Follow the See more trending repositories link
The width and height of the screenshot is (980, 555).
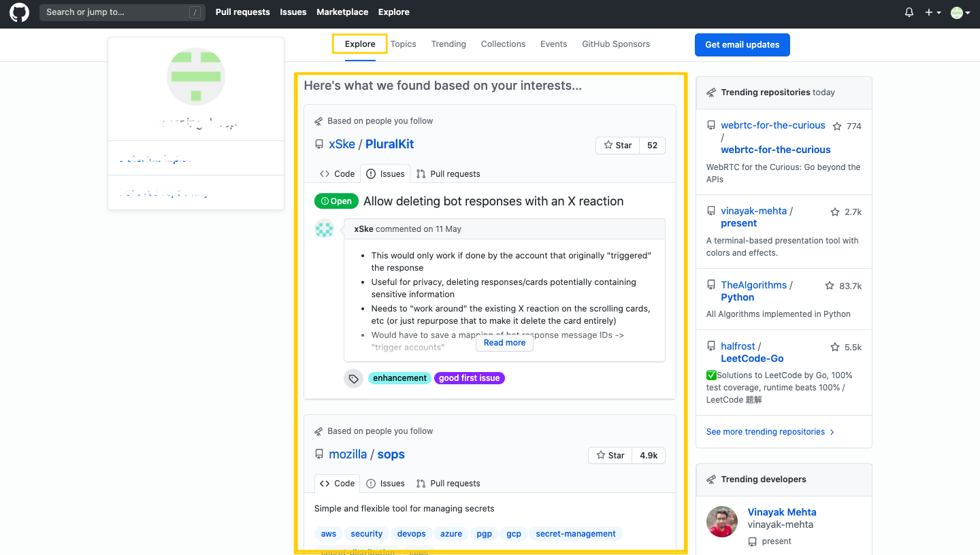coord(766,431)
